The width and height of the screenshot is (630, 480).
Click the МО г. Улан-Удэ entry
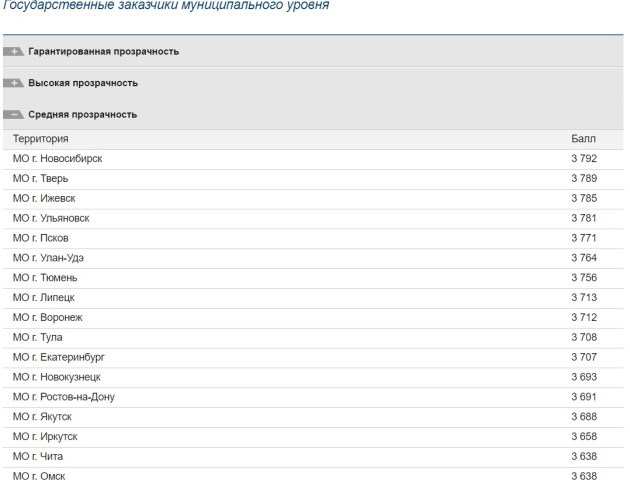(x=49, y=258)
